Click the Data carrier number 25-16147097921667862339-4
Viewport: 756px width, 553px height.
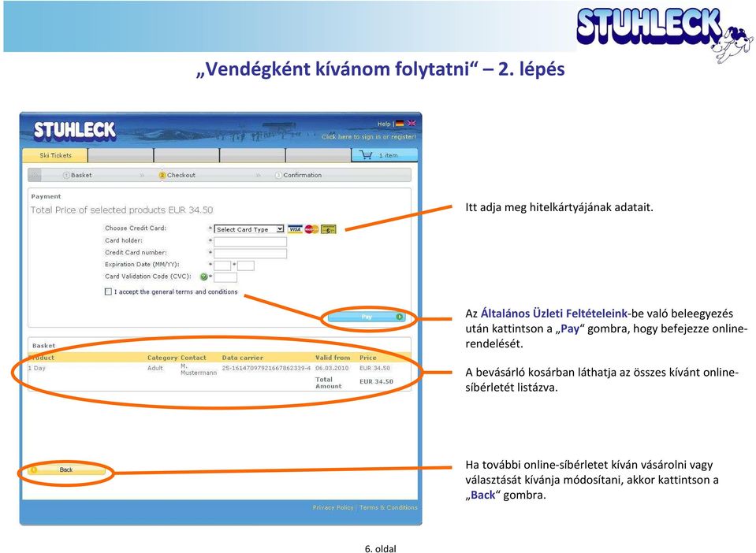pyautogui.click(x=266, y=368)
